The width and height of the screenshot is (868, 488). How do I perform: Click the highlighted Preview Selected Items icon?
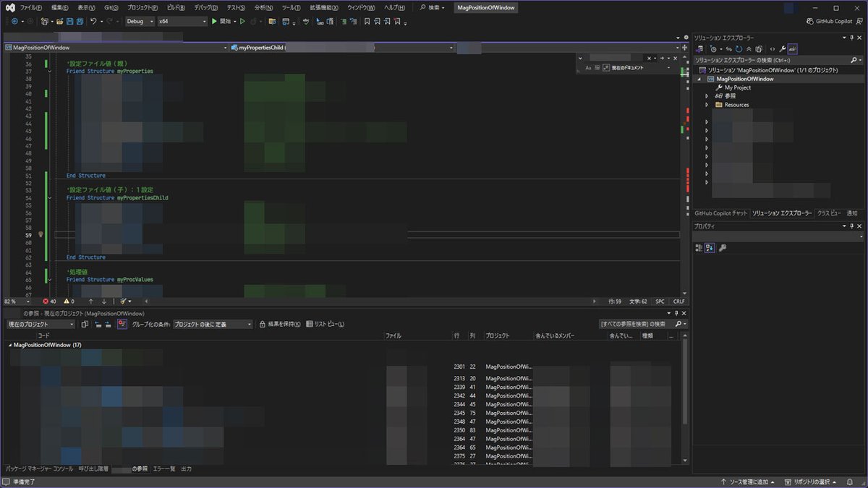click(793, 48)
